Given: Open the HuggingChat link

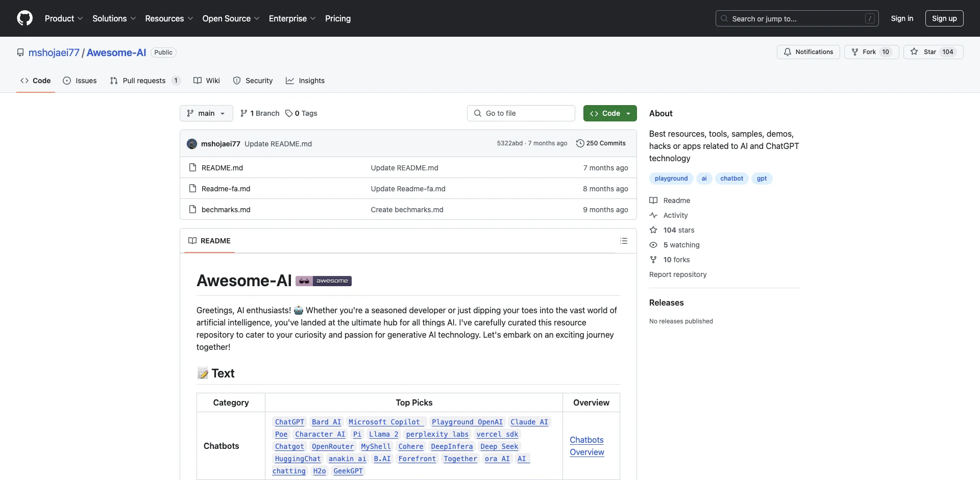Looking at the screenshot, I should [298, 459].
